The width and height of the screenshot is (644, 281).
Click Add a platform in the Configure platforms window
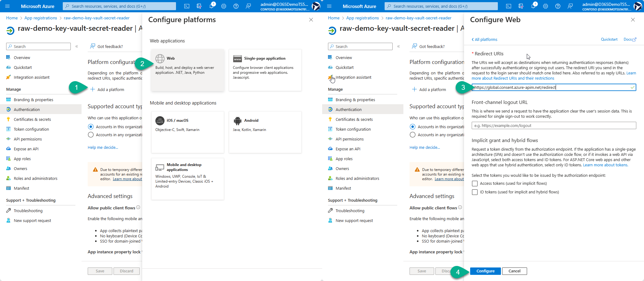click(x=107, y=89)
